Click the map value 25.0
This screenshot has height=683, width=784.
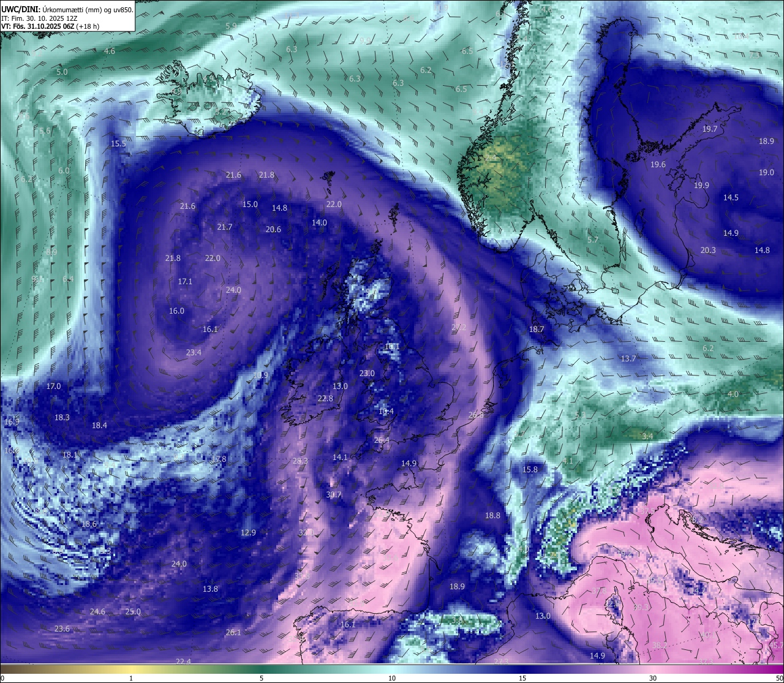pyautogui.click(x=133, y=612)
